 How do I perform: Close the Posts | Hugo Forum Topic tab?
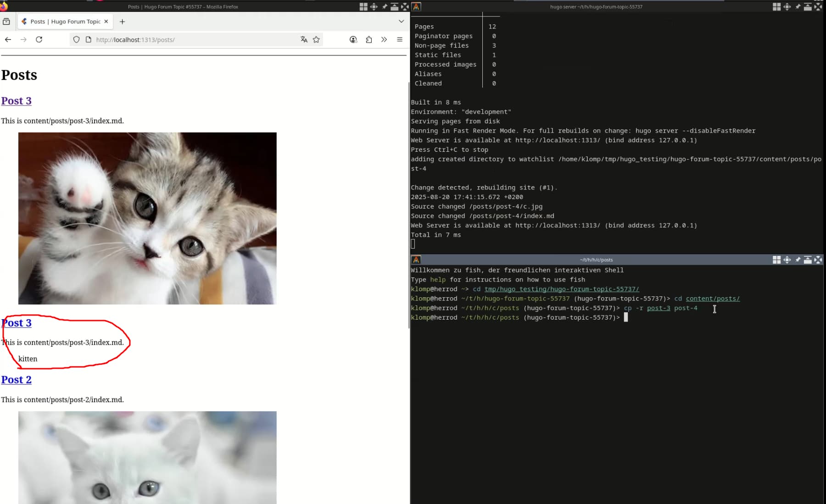[106, 22]
